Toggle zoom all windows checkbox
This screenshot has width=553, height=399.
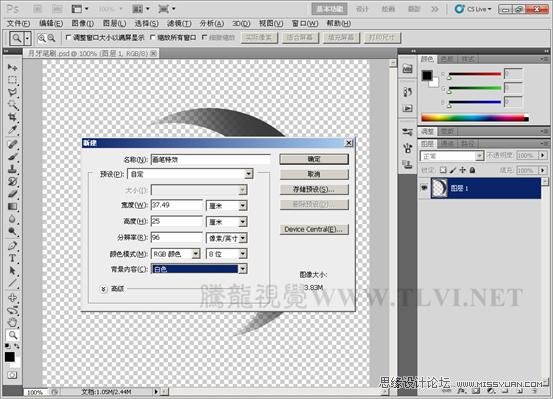(153, 37)
